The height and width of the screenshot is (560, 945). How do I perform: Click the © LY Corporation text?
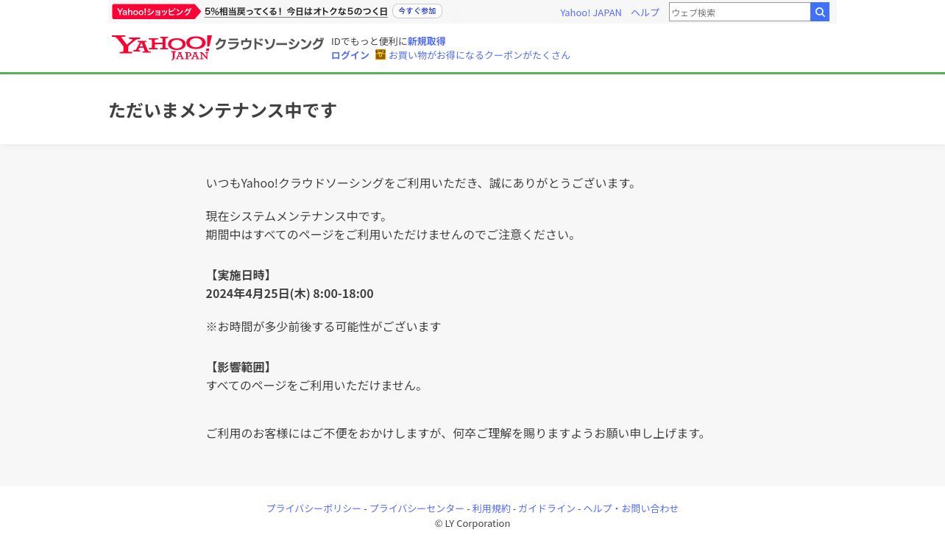click(473, 524)
